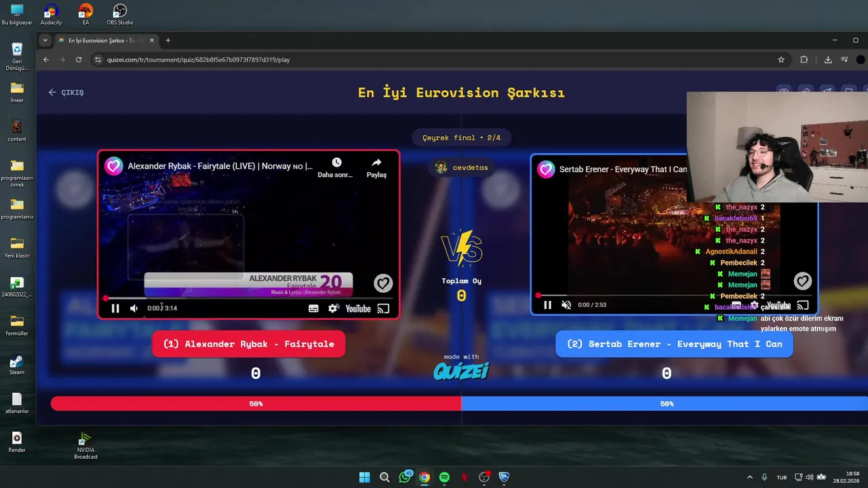
Task: Click the red 50% vote bar
Action: pyautogui.click(x=256, y=404)
